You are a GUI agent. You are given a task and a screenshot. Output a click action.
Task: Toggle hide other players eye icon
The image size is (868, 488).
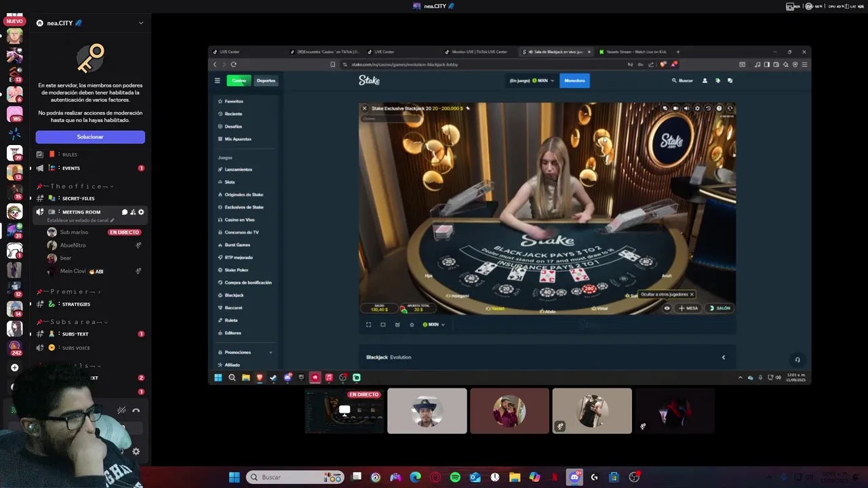click(667, 308)
